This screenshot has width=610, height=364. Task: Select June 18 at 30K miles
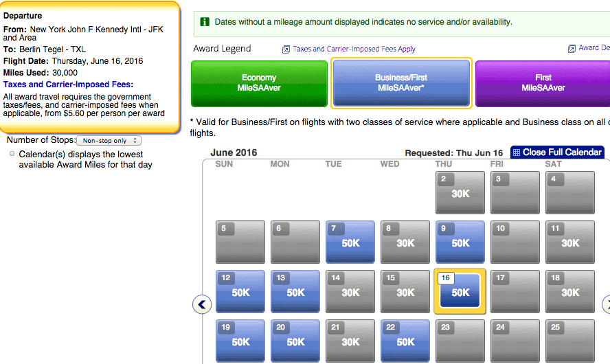(x=570, y=292)
